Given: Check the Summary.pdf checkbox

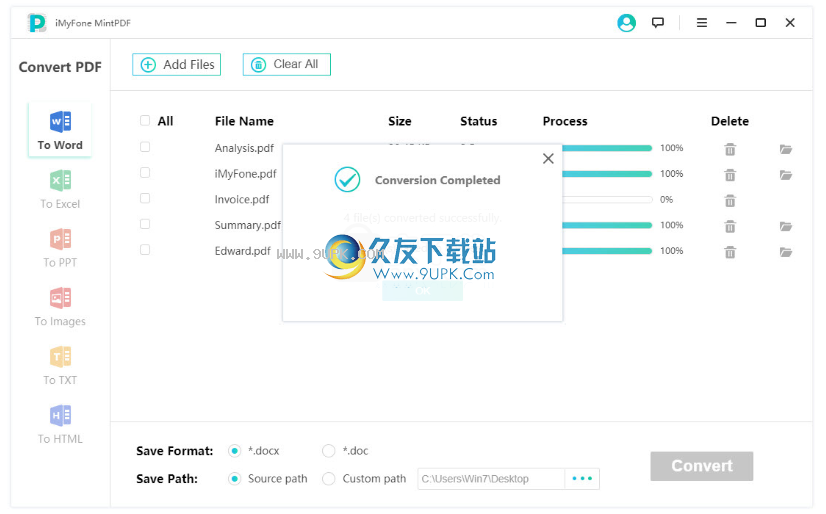Looking at the screenshot, I should click(x=145, y=224).
